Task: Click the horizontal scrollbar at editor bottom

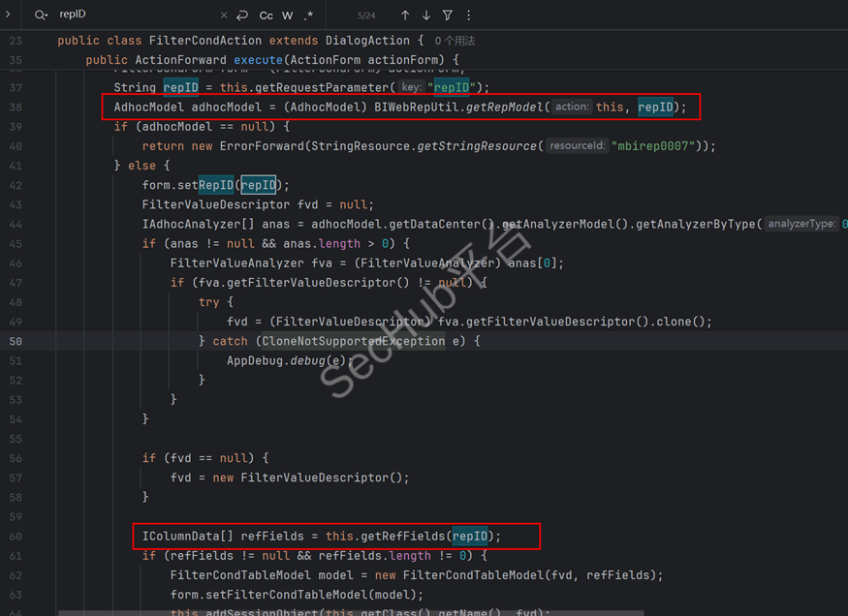Action: [291, 612]
